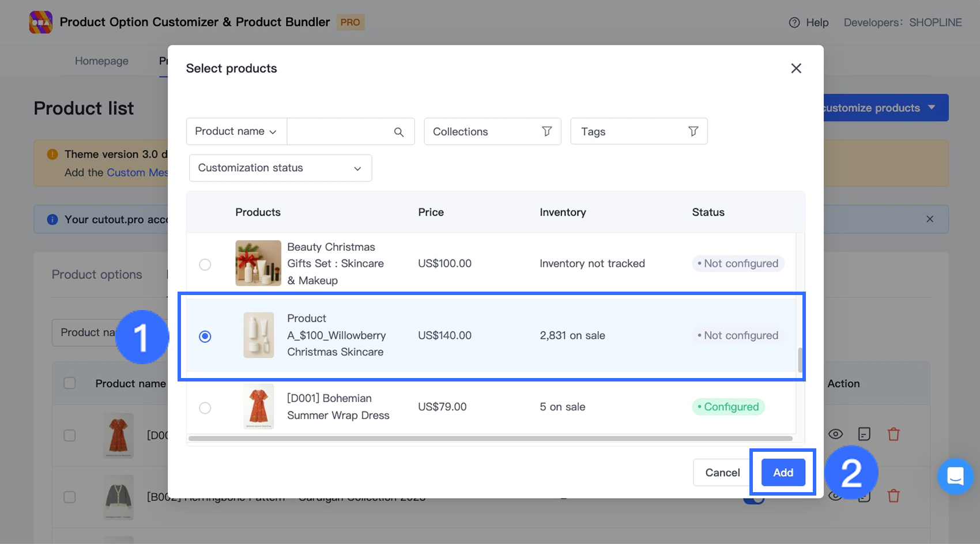Expand the Product name search-type dropdown
Image resolution: width=980 pixels, height=544 pixels.
coord(236,132)
